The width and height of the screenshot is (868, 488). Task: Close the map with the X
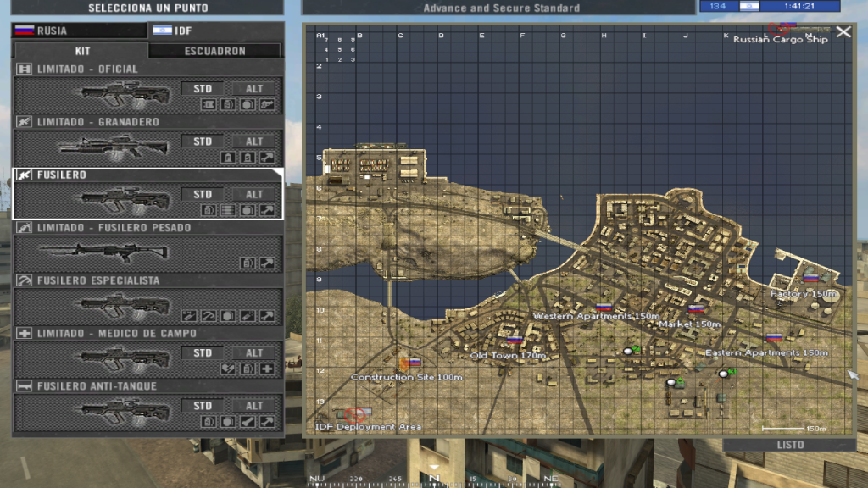pos(843,32)
